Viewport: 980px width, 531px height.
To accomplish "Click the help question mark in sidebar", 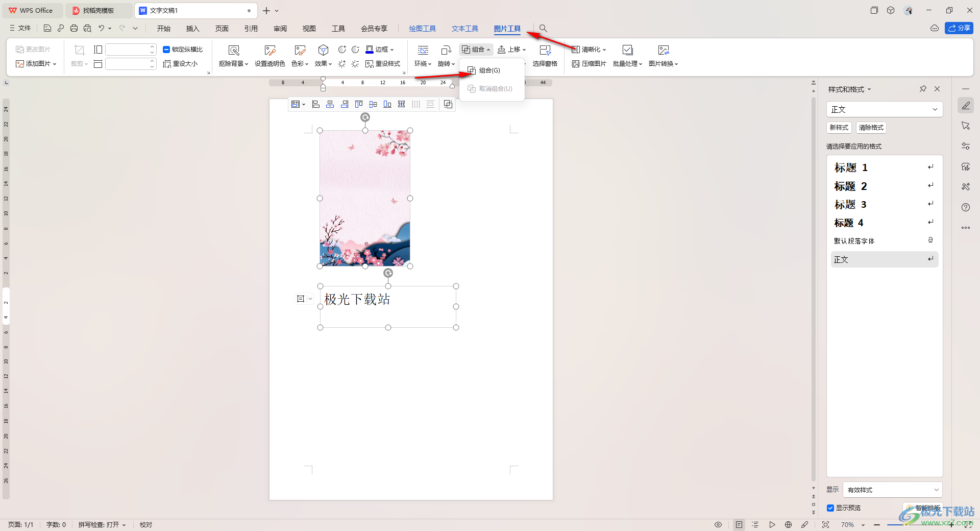I will coord(966,207).
